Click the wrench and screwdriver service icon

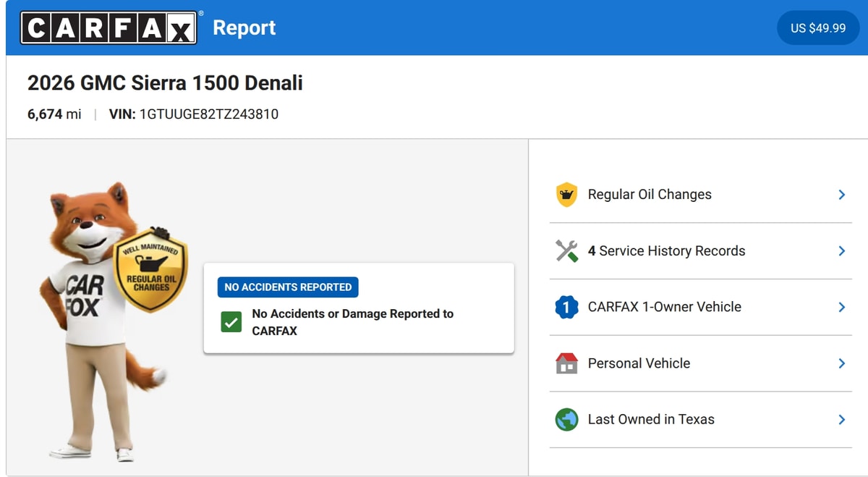click(566, 251)
